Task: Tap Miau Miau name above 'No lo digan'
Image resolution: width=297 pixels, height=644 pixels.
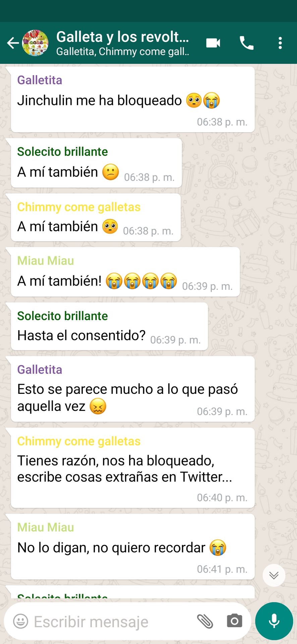Action: pyautogui.click(x=46, y=527)
